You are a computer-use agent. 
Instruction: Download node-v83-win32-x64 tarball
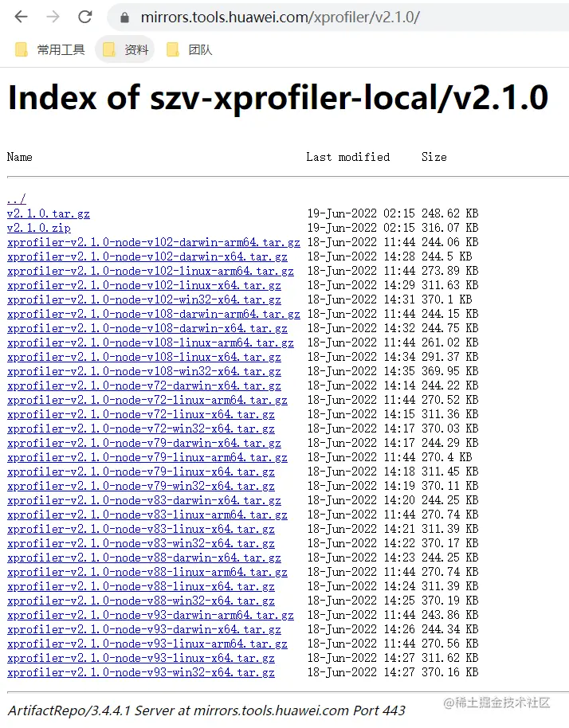click(x=141, y=544)
